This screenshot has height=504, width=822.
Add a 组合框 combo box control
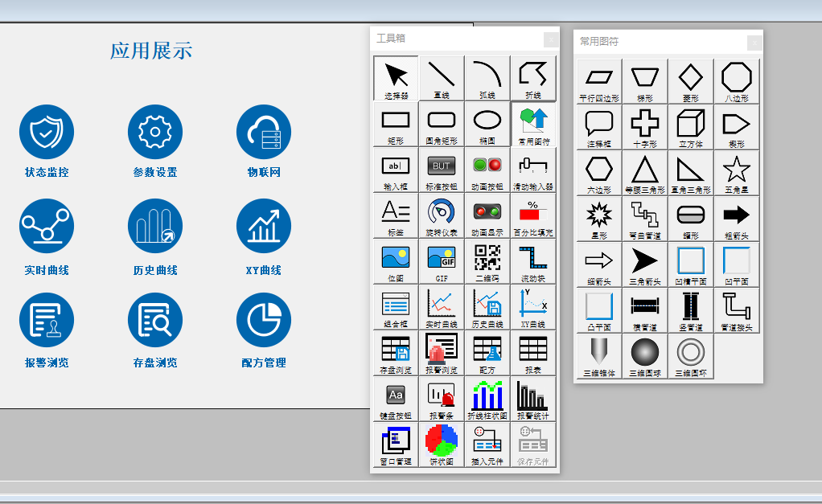click(396, 306)
